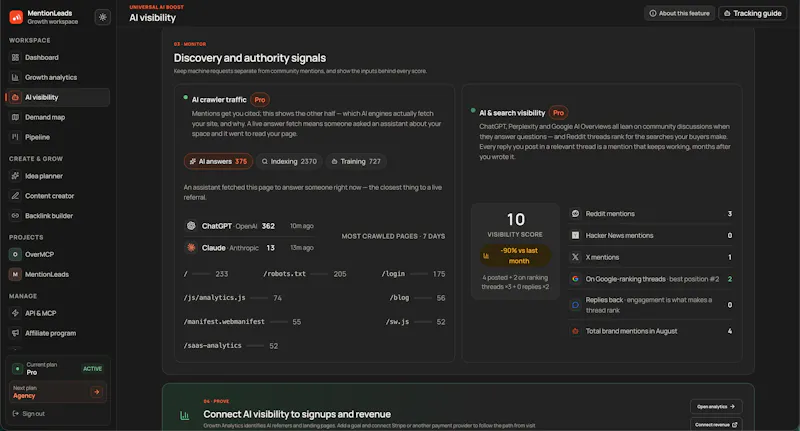Open Content creator page

[x=58, y=196]
